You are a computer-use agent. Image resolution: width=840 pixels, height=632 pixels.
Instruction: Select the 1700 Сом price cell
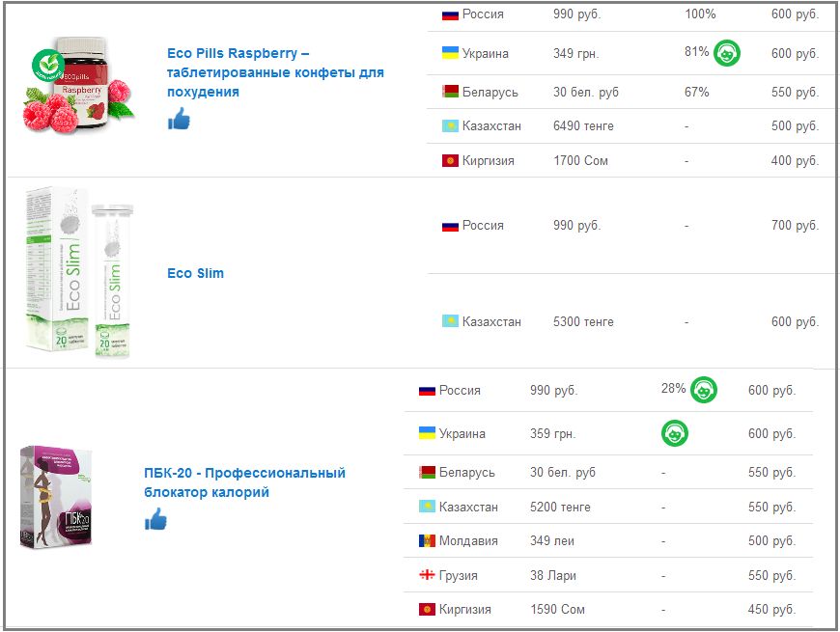[580, 160]
